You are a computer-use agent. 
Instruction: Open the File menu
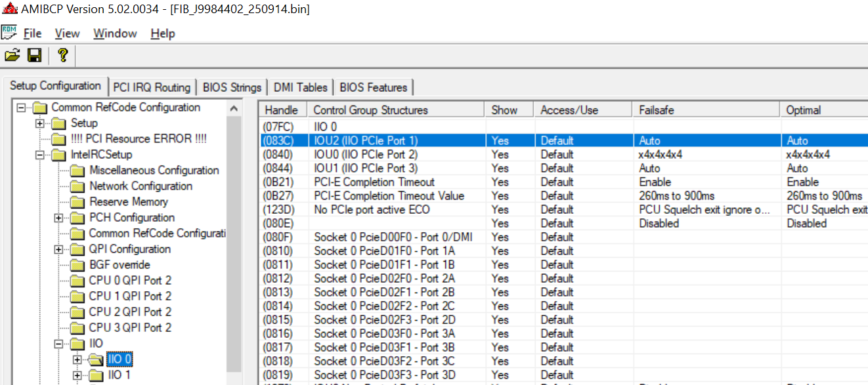tap(32, 33)
